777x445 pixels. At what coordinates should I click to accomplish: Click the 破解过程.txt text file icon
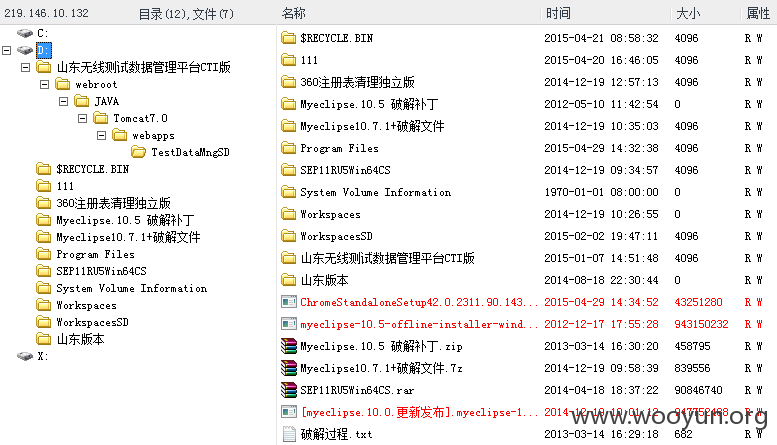[x=288, y=434]
